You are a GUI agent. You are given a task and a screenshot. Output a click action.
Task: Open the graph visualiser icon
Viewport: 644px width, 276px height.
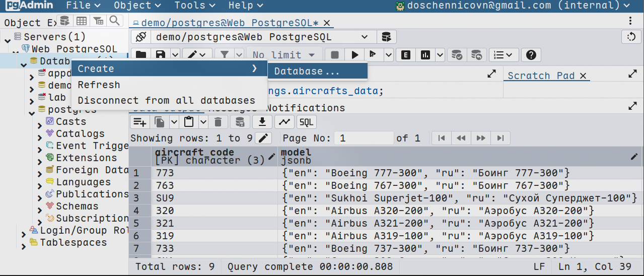[x=284, y=122]
